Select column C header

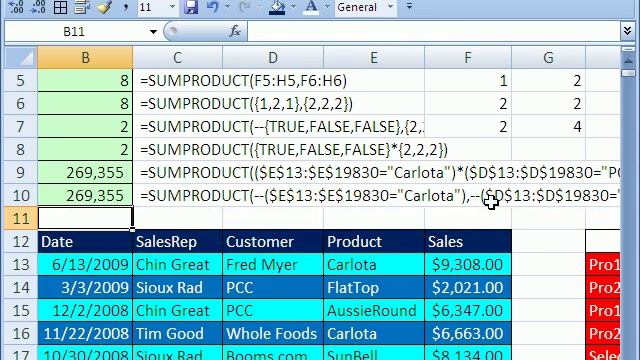pyautogui.click(x=178, y=58)
